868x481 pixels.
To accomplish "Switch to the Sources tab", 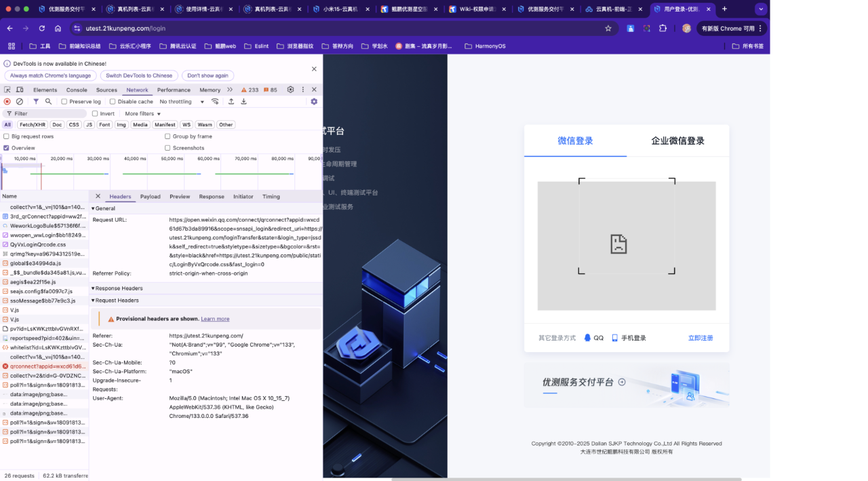I will 106,90.
